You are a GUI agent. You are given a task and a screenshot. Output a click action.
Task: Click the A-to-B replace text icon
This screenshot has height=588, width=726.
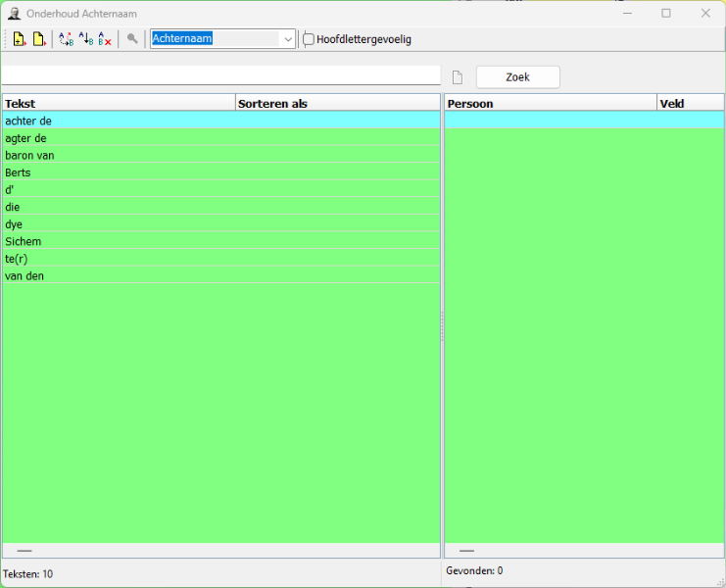(66, 39)
